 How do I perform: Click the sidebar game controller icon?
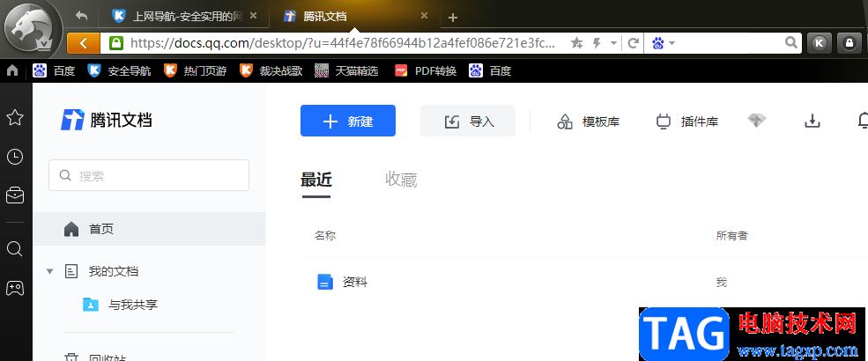(x=14, y=287)
